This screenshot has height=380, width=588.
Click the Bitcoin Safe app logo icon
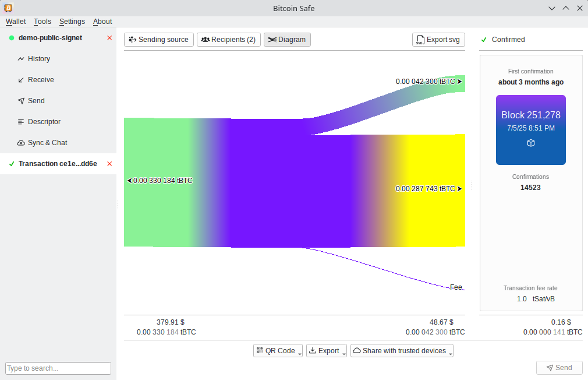8,8
